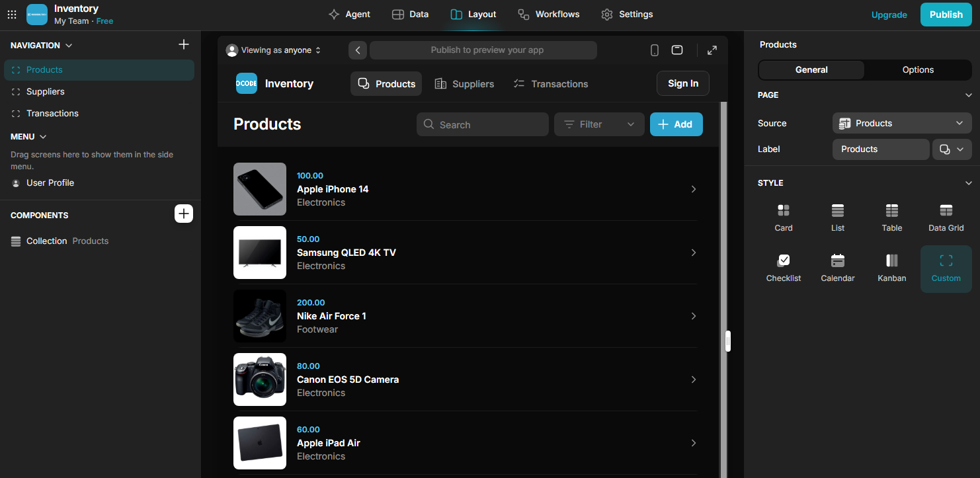The height and width of the screenshot is (478, 980).
Task: Open the Viewing as anyone selector
Action: point(273,50)
